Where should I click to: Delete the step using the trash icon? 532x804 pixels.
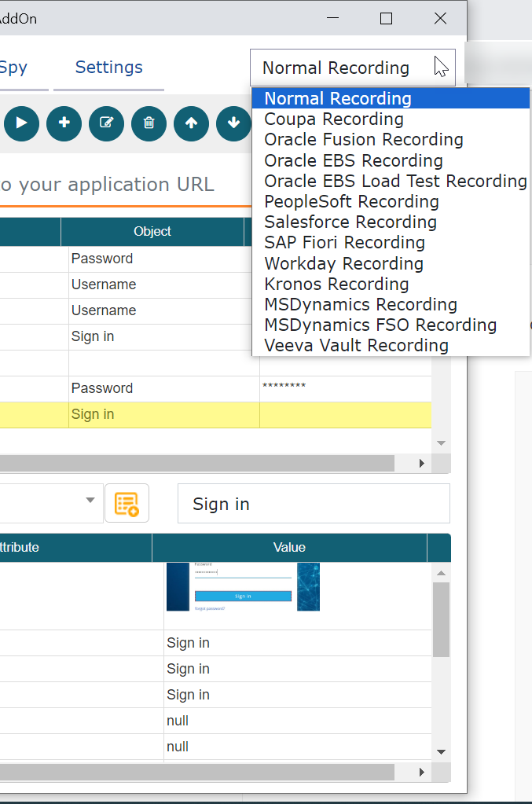(149, 123)
